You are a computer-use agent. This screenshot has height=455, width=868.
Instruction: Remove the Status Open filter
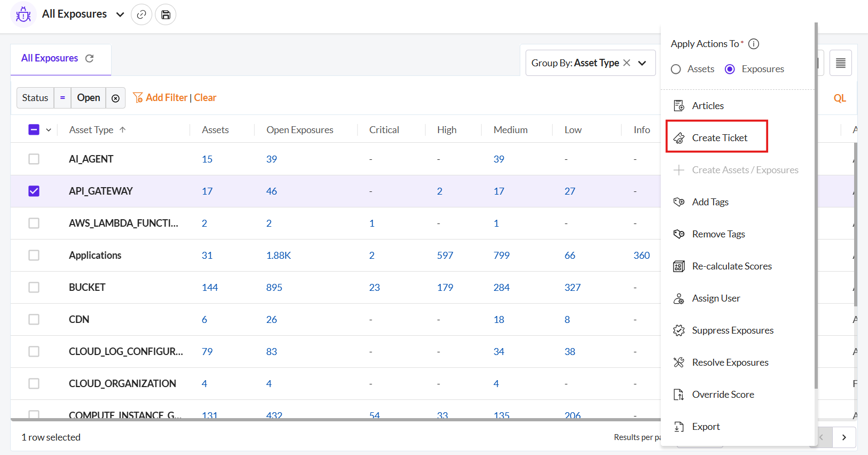(115, 98)
